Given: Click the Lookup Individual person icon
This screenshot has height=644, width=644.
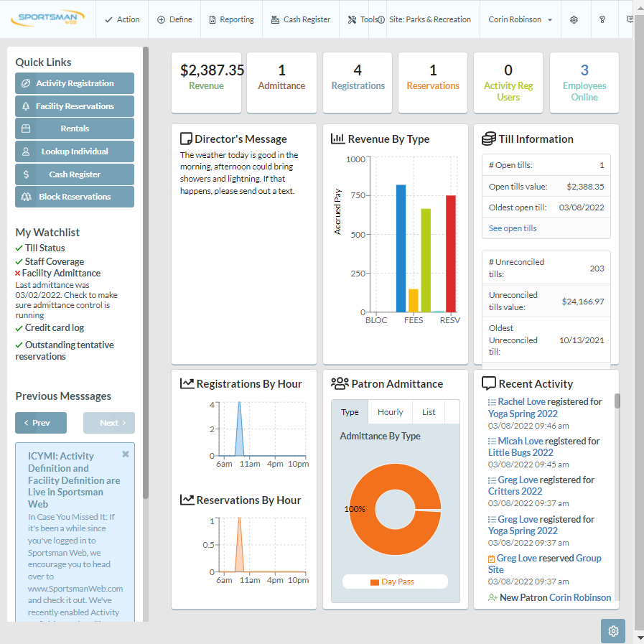Looking at the screenshot, I should [x=25, y=151].
